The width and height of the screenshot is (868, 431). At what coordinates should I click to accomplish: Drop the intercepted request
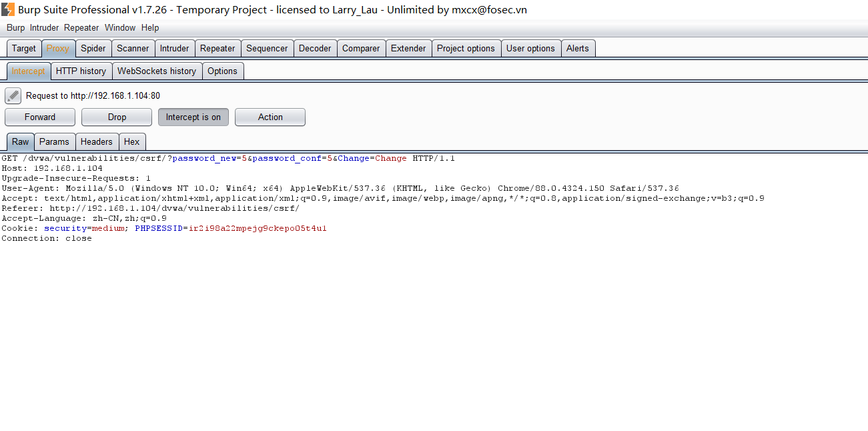click(x=117, y=117)
